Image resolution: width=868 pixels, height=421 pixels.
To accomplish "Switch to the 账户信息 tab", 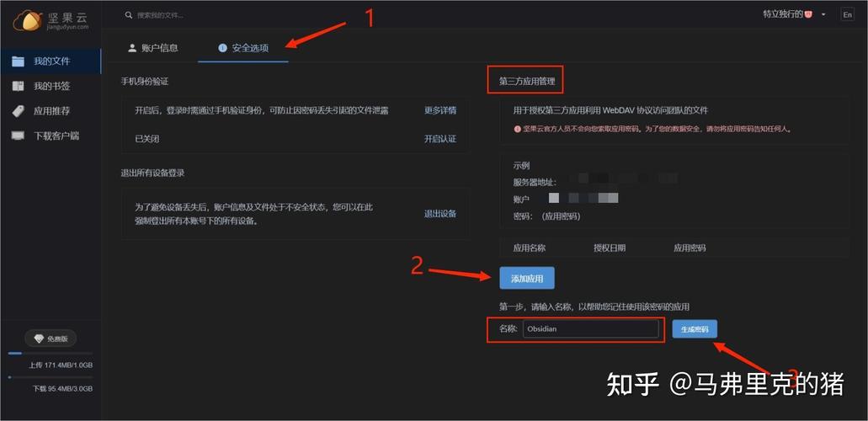I will (x=152, y=48).
